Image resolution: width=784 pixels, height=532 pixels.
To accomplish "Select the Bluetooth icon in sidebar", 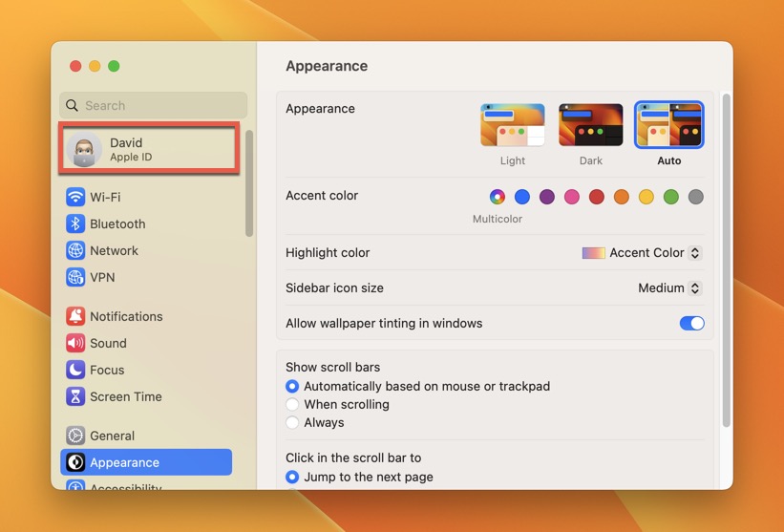I will click(x=75, y=224).
